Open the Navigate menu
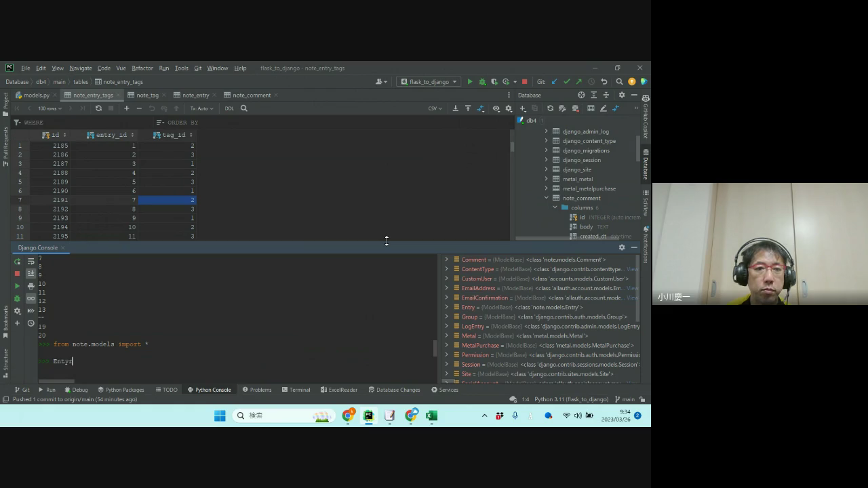The image size is (868, 488). tap(80, 68)
